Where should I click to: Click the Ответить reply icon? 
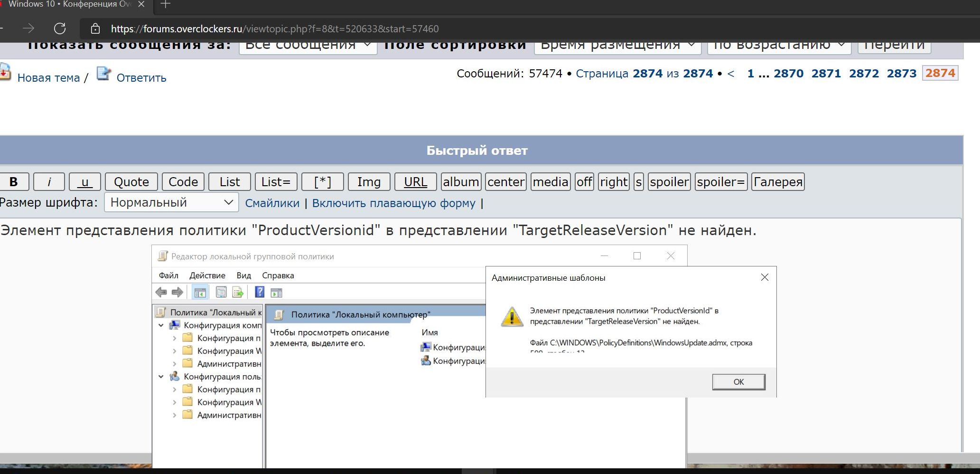[103, 74]
